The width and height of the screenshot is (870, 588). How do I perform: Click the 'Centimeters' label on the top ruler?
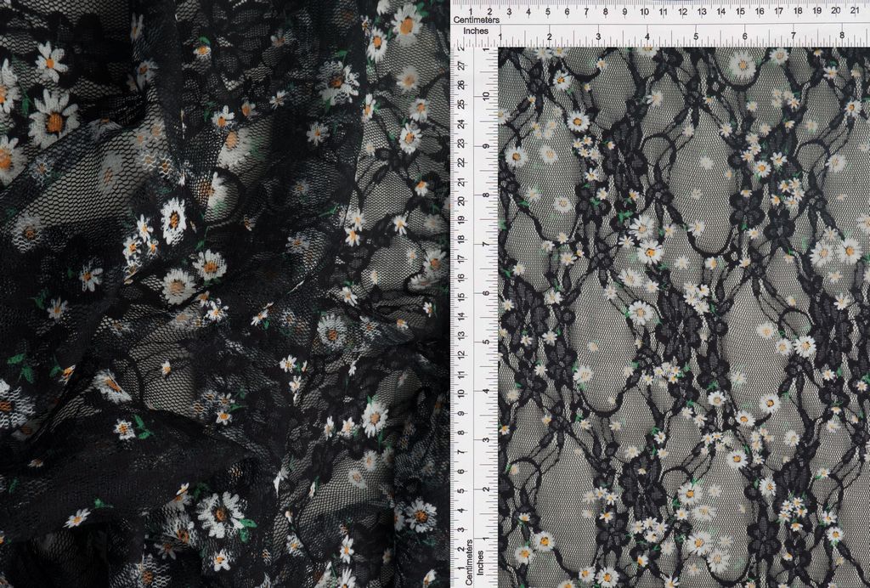[x=476, y=20]
